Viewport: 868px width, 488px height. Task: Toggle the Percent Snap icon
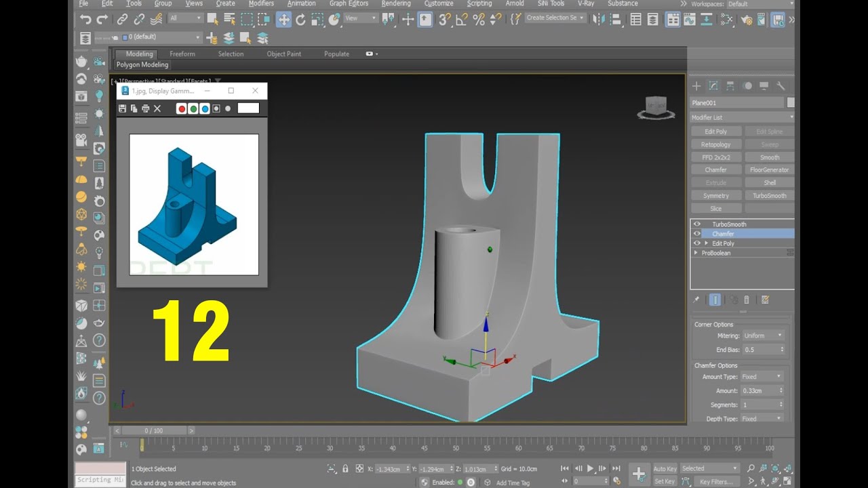(x=479, y=20)
